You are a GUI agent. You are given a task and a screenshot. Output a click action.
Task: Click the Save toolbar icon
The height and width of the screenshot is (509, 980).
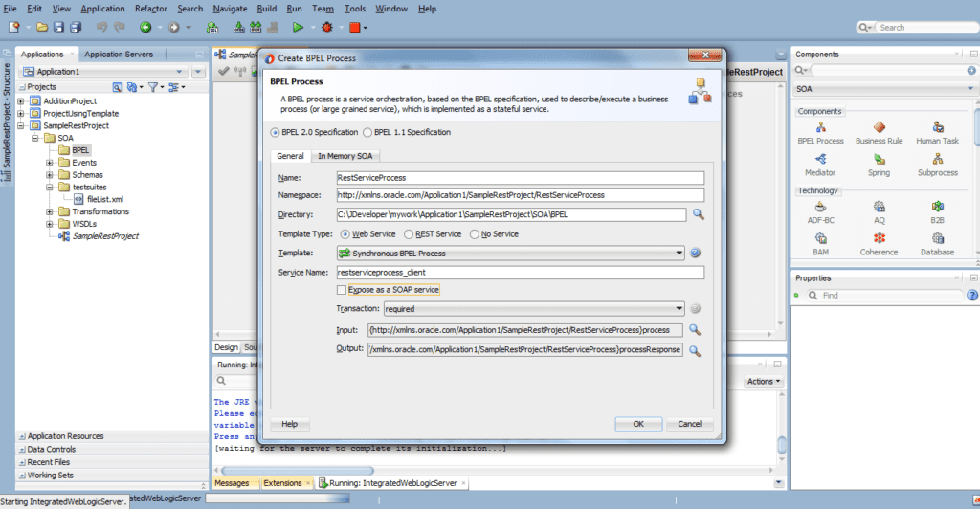click(58, 27)
